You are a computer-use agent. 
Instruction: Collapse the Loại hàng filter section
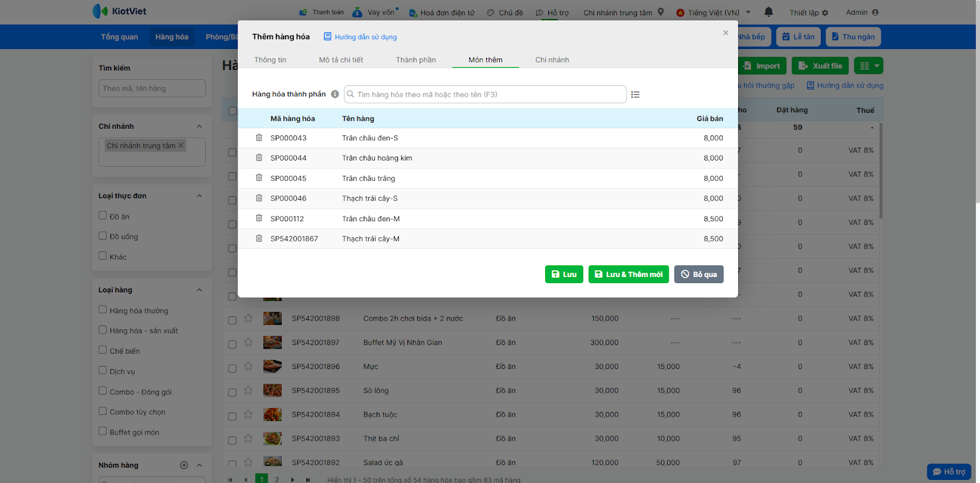tap(199, 290)
